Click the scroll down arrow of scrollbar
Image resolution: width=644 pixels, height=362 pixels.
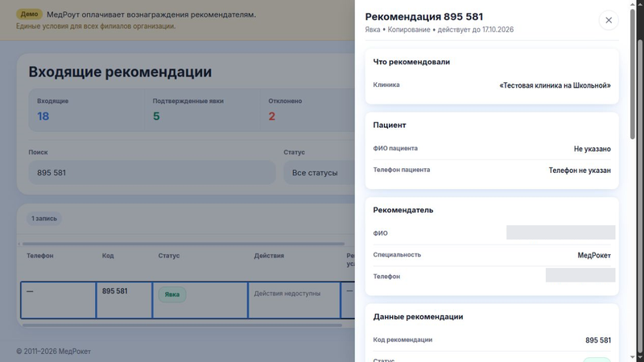click(633, 358)
